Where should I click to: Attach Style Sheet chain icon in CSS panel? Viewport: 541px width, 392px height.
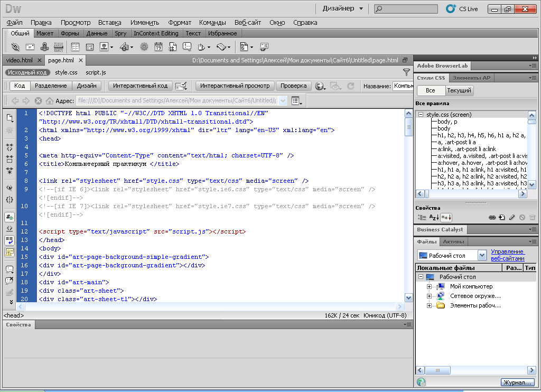pos(492,217)
